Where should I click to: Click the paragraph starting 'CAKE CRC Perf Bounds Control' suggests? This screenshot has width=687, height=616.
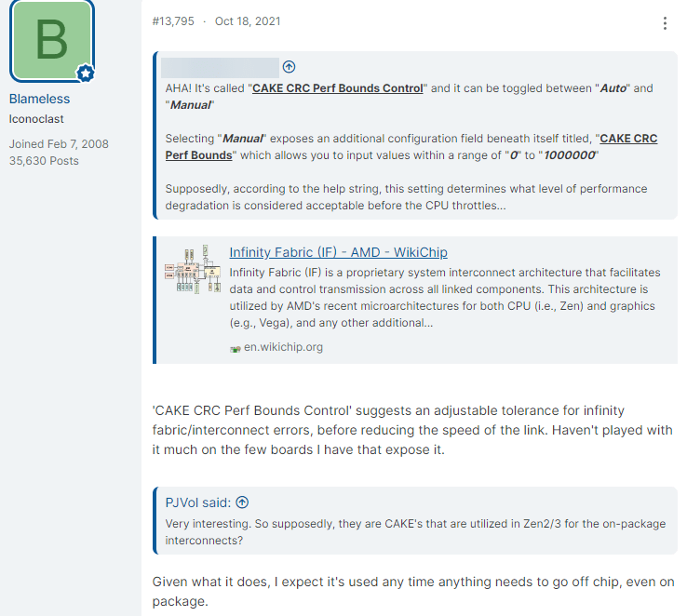coord(412,430)
